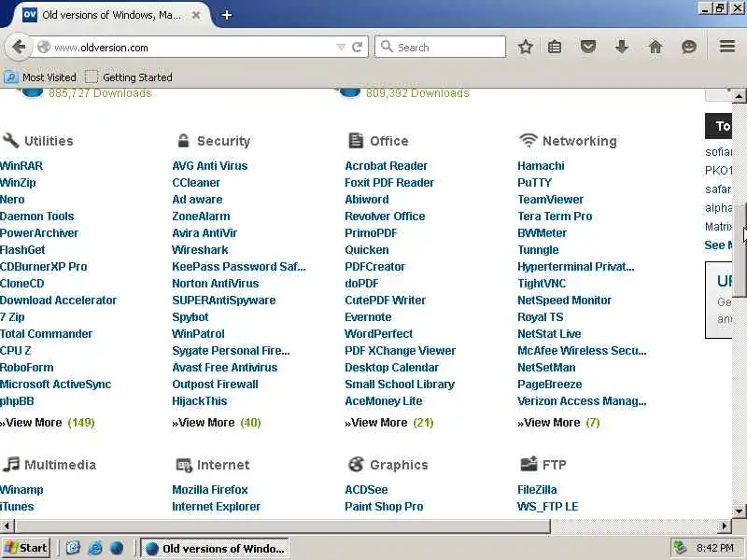Screen dimensions: 747x560
Task: Open ACDSee link
Action: click(366, 489)
